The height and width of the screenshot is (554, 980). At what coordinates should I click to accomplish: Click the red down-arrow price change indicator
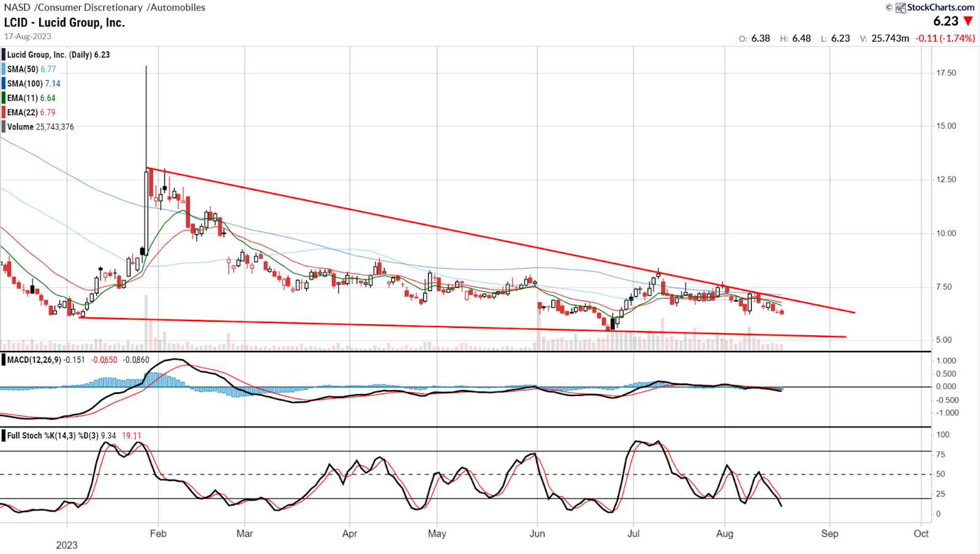968,21
